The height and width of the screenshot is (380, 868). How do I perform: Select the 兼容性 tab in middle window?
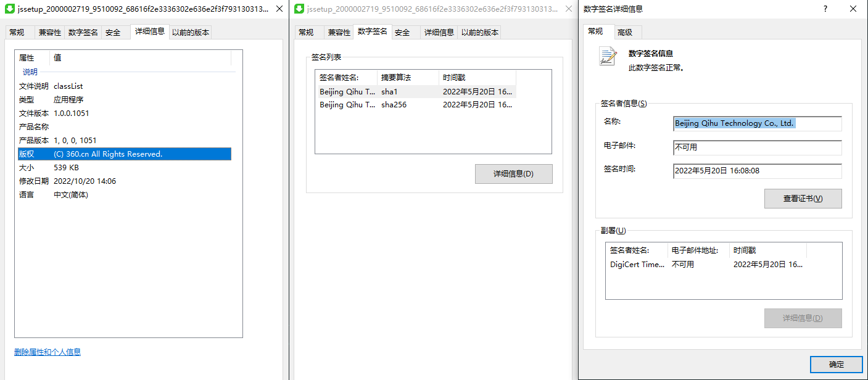(339, 33)
